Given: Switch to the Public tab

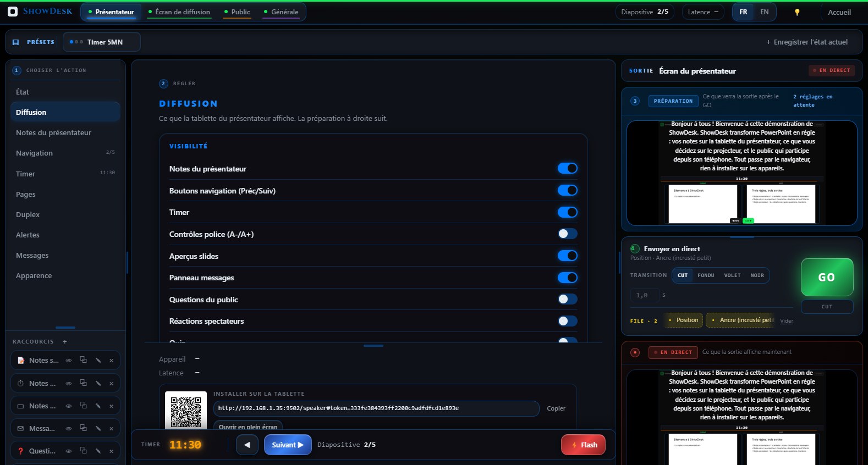Looking at the screenshot, I should tap(237, 12).
